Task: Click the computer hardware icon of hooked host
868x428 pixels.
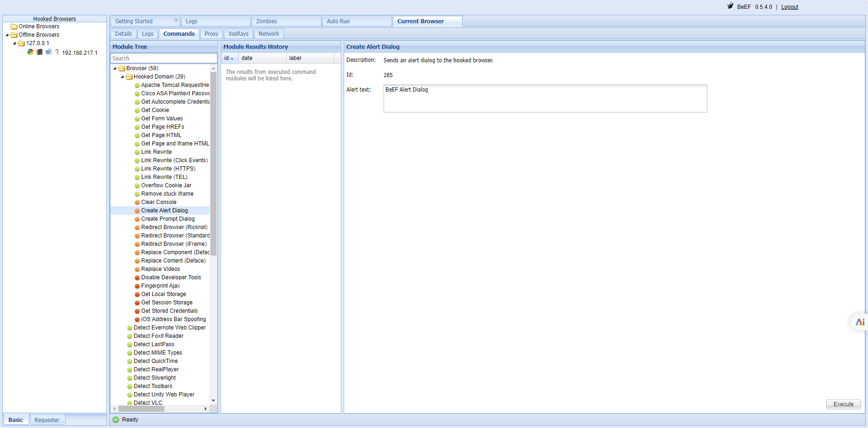Action: [48, 52]
